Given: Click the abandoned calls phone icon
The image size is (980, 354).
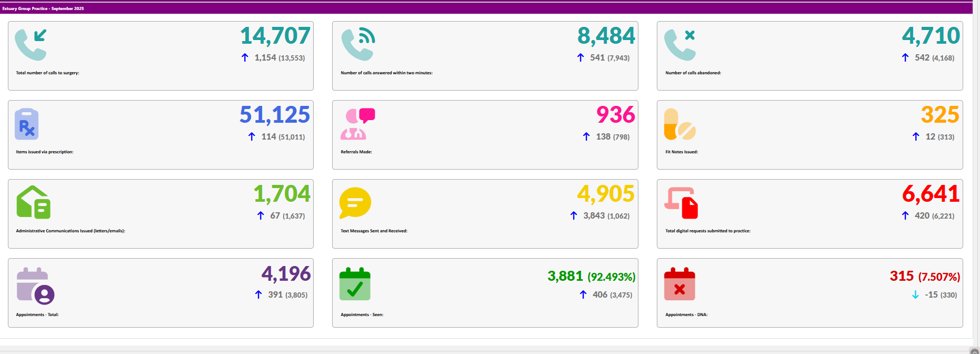Looking at the screenshot, I should [x=679, y=45].
